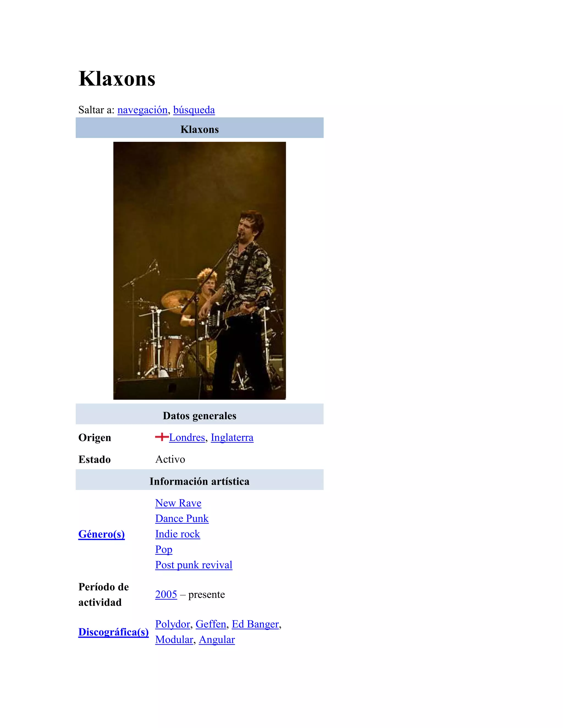This screenshot has height=728, width=563.
Task: Follow the Ed Banger link
Action: tap(255, 624)
